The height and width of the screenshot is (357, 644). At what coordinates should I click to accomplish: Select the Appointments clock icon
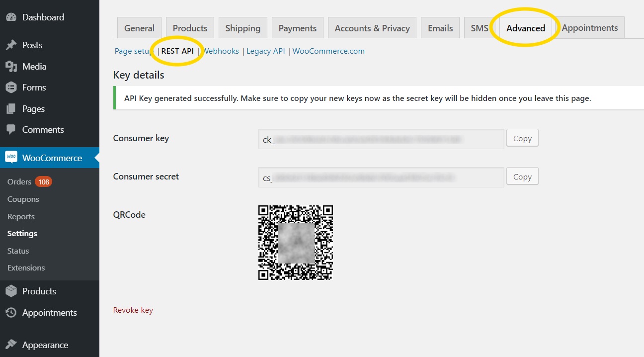pos(11,312)
